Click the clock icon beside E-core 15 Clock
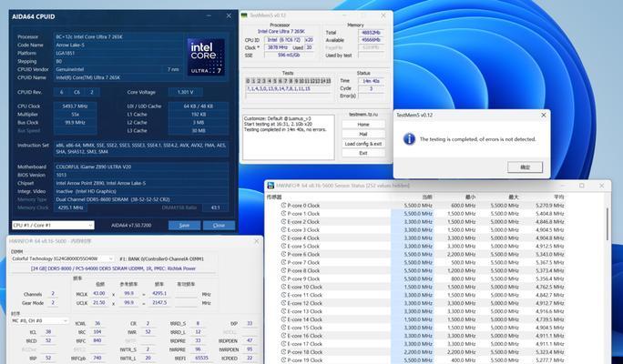The image size is (623, 364). [x=283, y=328]
